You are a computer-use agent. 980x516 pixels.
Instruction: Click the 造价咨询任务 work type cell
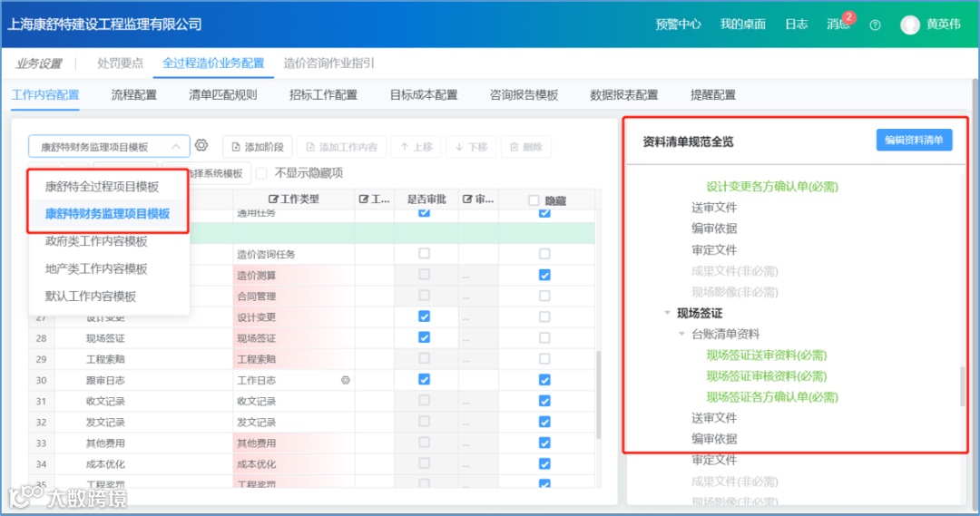point(294,254)
